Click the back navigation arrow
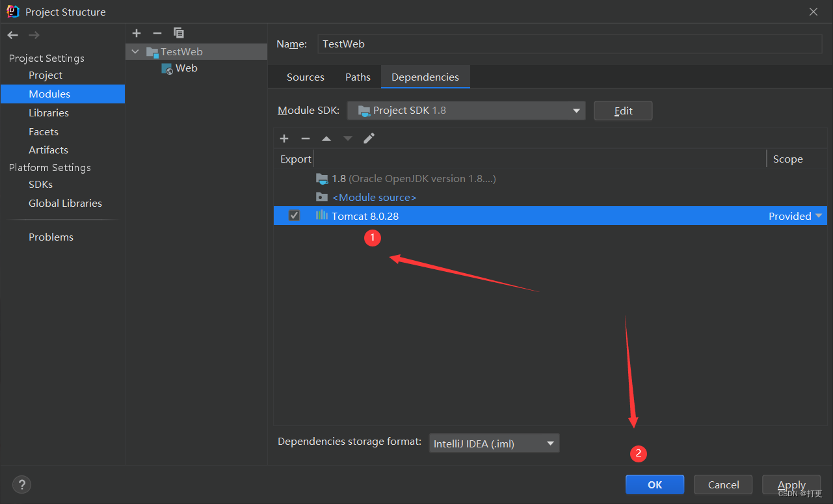This screenshot has width=833, height=504. click(13, 35)
